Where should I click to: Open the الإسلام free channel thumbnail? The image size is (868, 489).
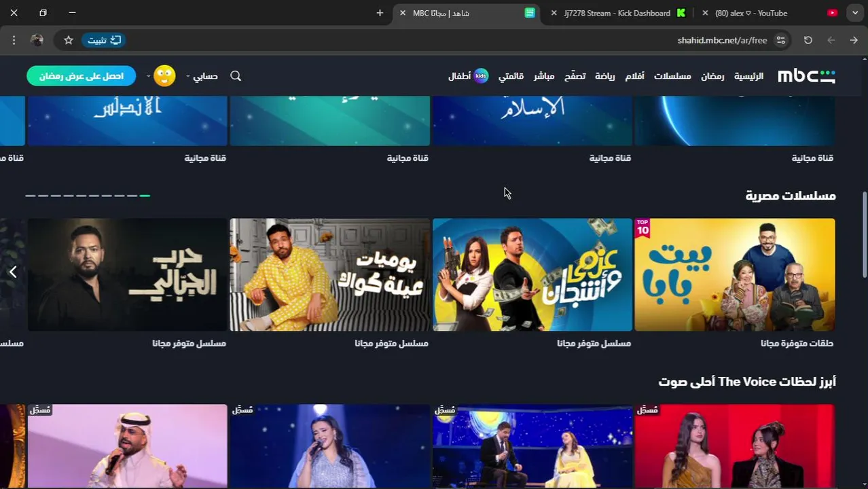click(x=532, y=121)
